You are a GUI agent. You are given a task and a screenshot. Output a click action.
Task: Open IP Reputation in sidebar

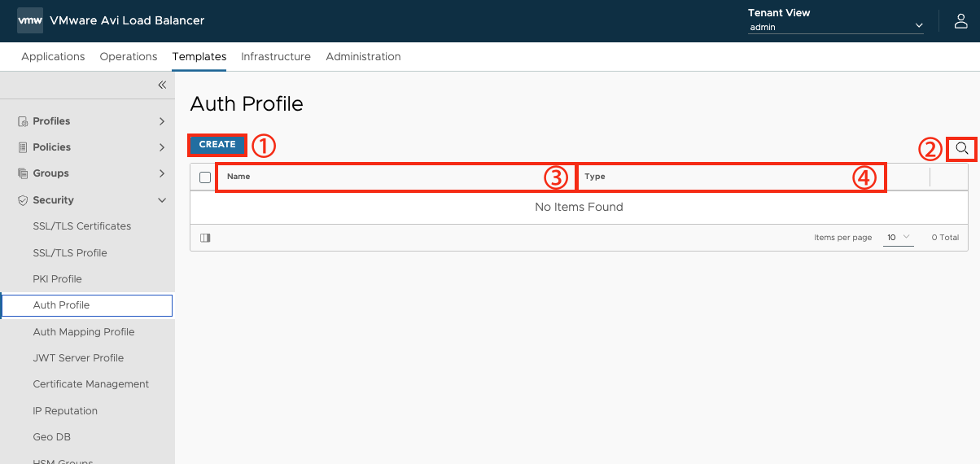[x=65, y=410]
